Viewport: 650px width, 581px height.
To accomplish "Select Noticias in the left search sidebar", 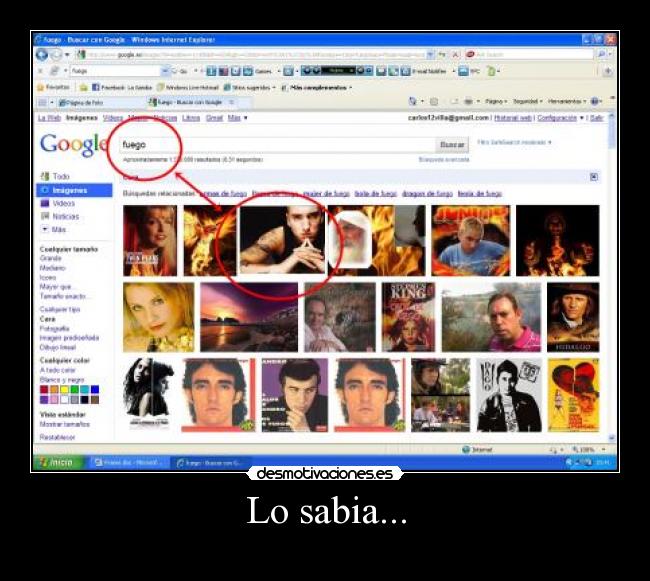I will [x=65, y=216].
